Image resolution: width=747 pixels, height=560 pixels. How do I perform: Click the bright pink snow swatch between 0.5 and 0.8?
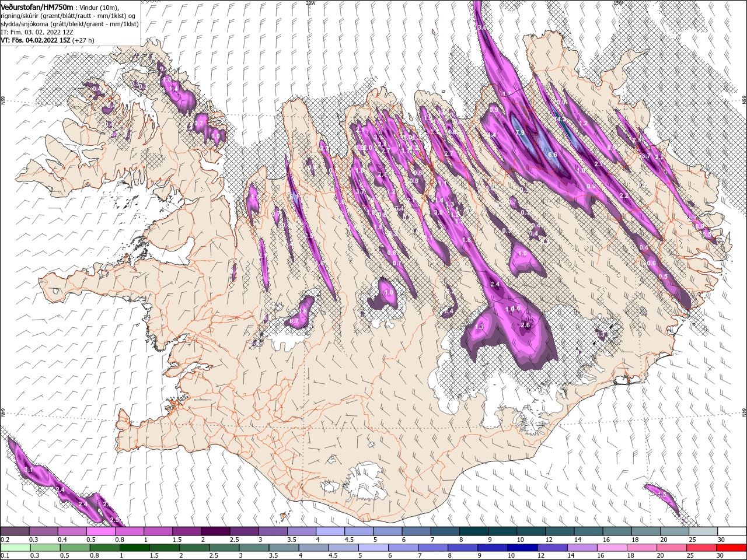(x=102, y=531)
